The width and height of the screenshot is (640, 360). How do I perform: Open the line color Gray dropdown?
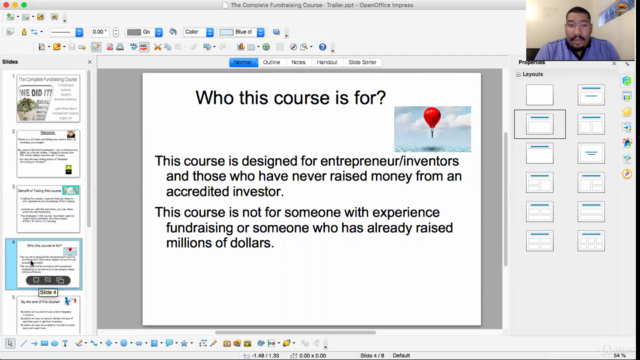pos(158,32)
